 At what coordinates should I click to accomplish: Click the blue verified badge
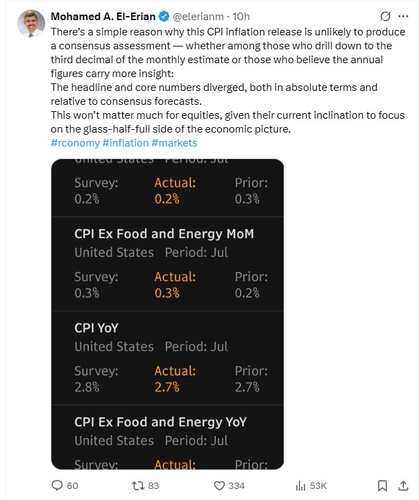click(164, 16)
